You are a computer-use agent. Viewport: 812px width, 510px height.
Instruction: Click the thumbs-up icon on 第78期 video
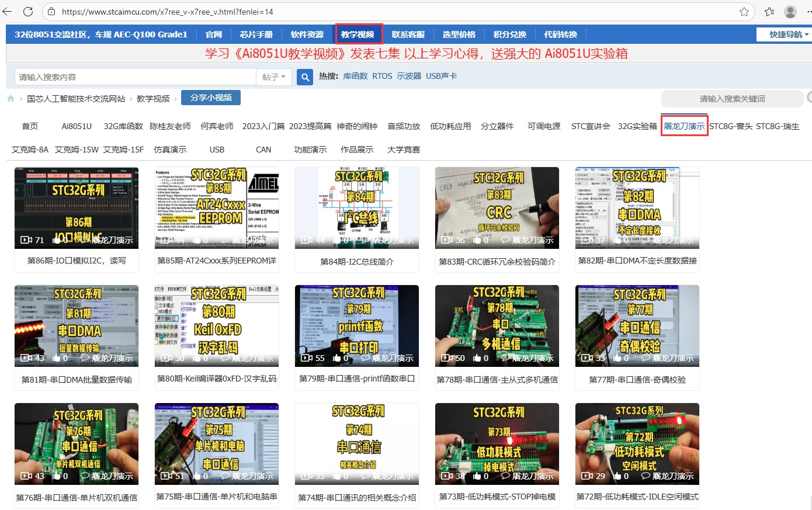(x=477, y=358)
